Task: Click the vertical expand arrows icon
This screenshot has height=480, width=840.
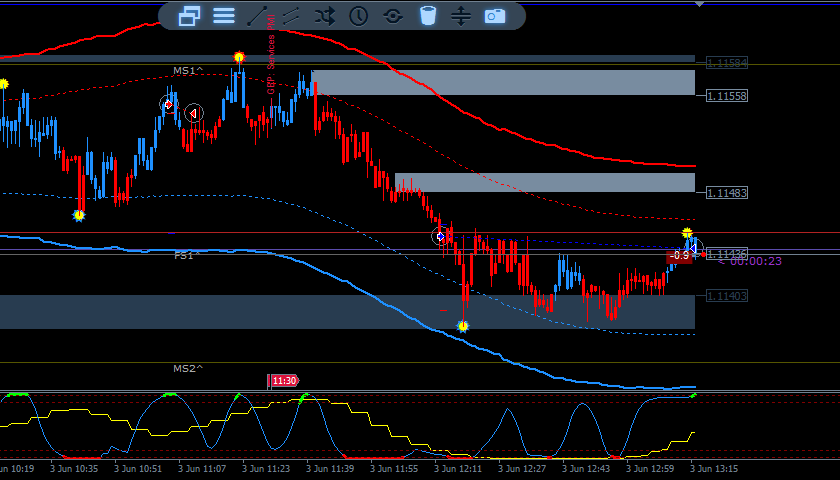Action: [461, 16]
